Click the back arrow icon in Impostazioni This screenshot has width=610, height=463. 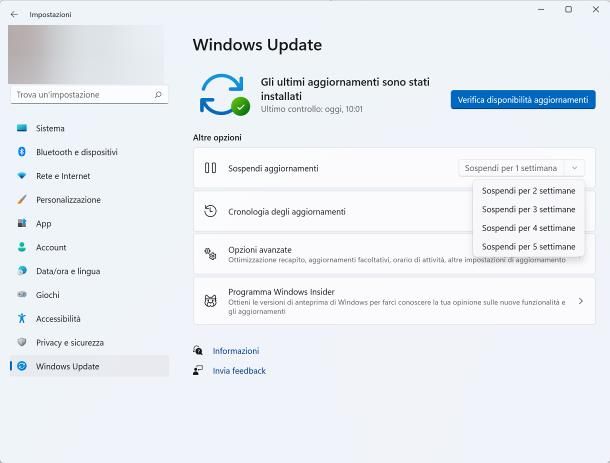14,14
